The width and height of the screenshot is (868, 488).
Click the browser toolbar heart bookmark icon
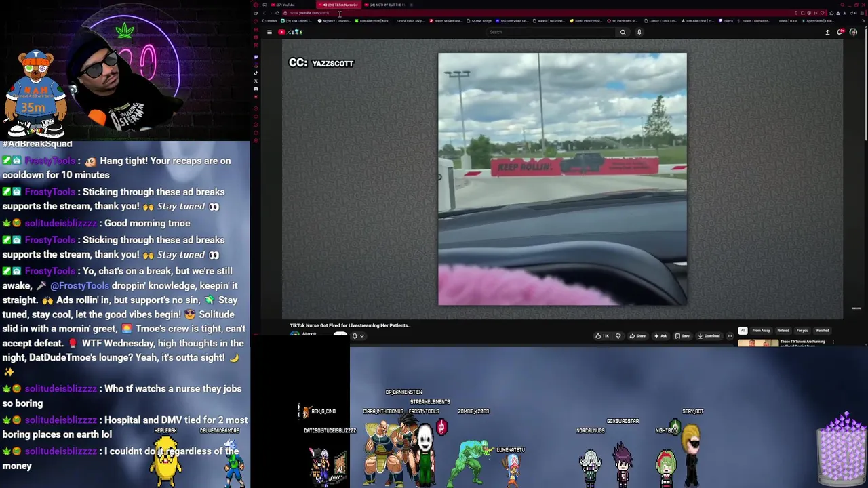(x=822, y=13)
